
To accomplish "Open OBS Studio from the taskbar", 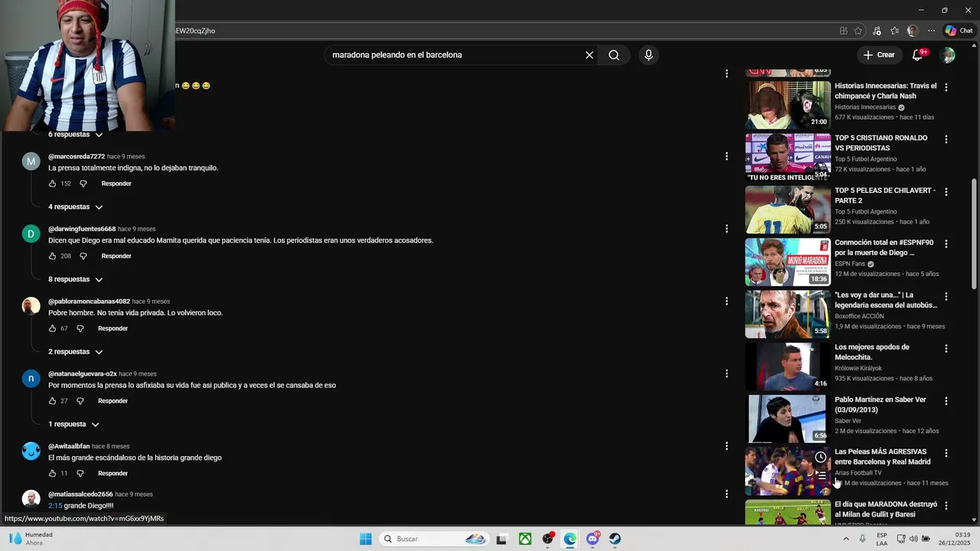I will point(547,539).
